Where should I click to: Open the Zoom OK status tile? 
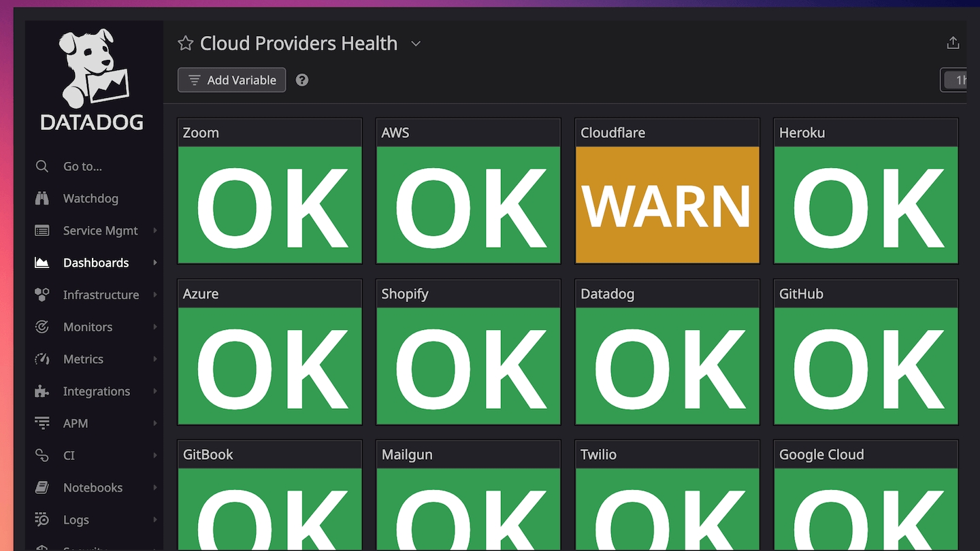pos(269,205)
